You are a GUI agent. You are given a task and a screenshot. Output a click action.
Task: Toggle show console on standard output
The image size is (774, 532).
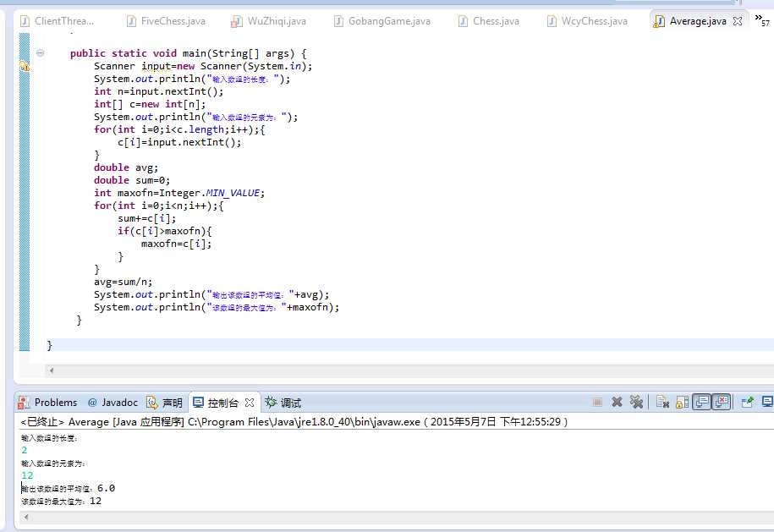pyautogui.click(x=701, y=403)
